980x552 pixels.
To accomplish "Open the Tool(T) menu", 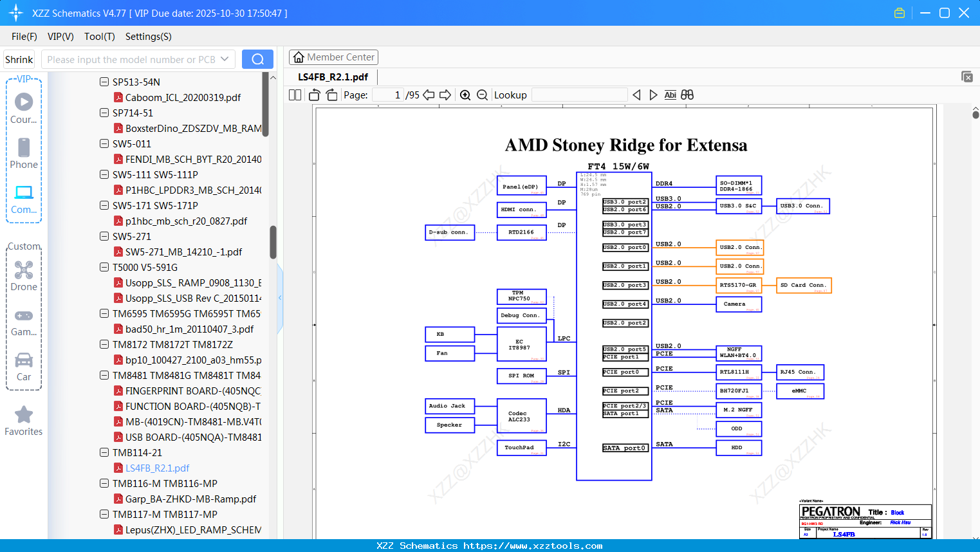I will [100, 37].
